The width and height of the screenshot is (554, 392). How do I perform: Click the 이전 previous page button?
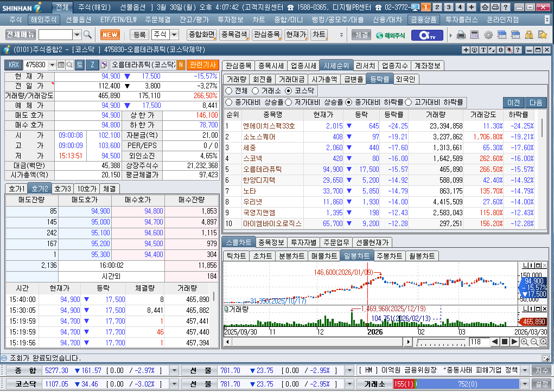coord(514,102)
